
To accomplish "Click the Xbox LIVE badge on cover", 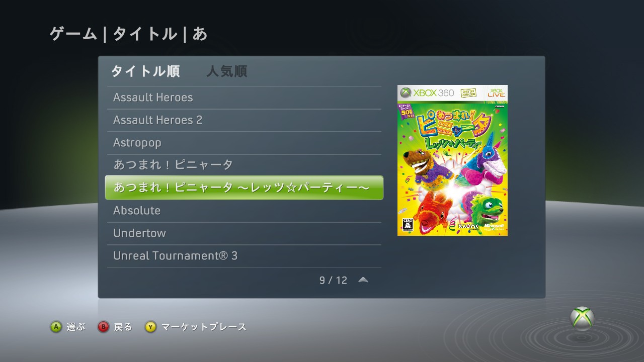I will pyautogui.click(x=496, y=93).
